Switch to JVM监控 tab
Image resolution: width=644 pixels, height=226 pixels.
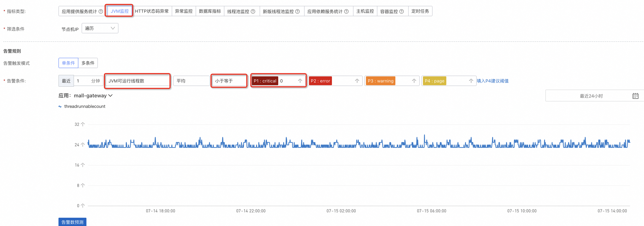click(x=120, y=11)
